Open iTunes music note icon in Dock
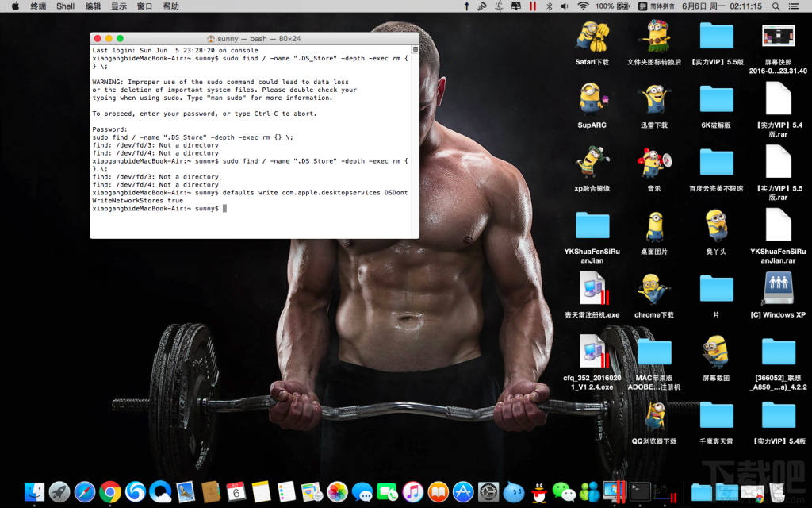This screenshot has width=812, height=508. tap(412, 491)
